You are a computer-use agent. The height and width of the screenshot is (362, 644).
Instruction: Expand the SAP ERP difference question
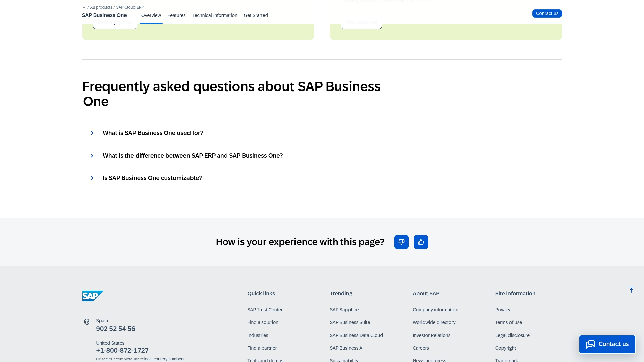[x=193, y=156]
